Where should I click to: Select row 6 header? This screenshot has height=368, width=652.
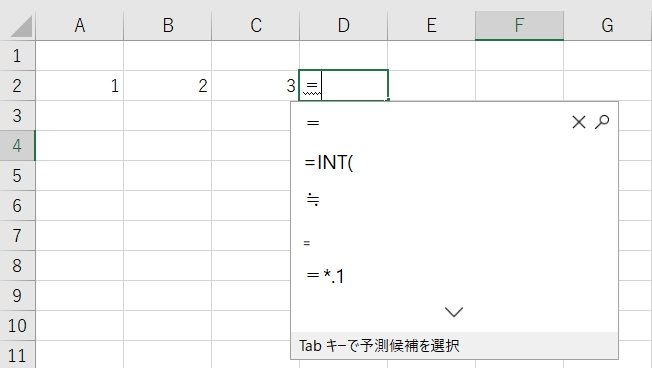click(17, 205)
